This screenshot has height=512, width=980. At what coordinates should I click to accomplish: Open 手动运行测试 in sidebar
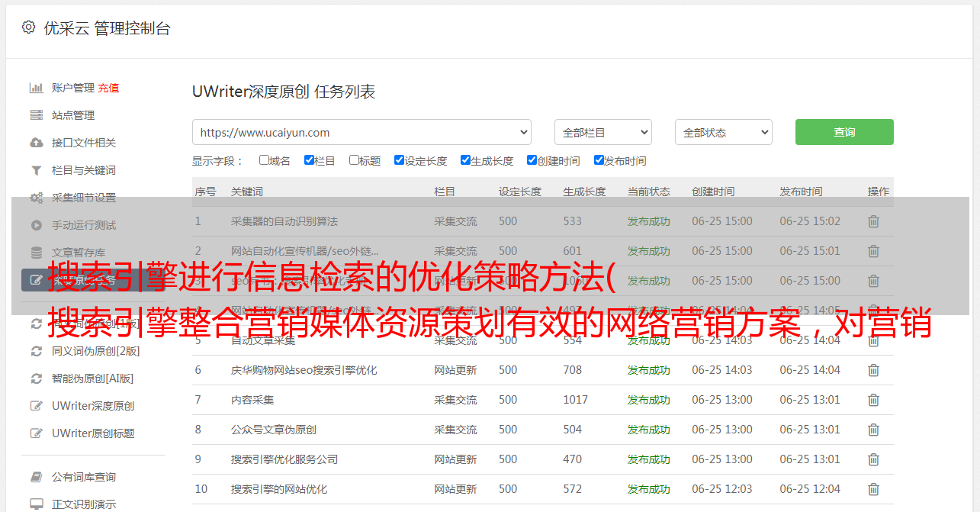tap(84, 225)
